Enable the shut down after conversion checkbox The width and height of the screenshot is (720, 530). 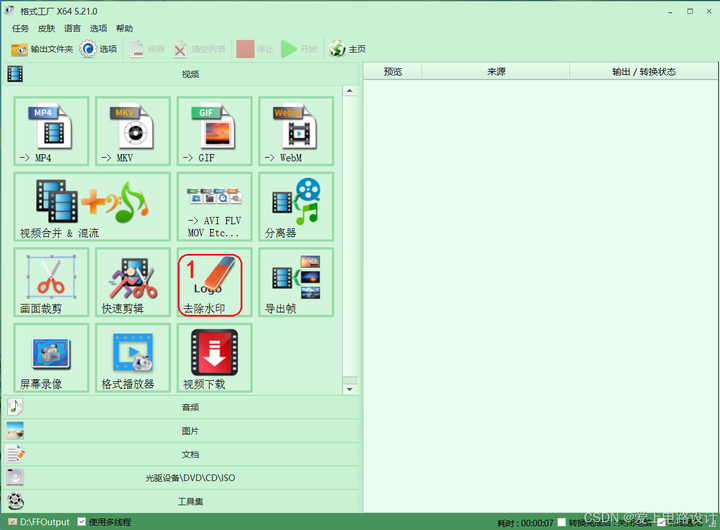pos(561,522)
